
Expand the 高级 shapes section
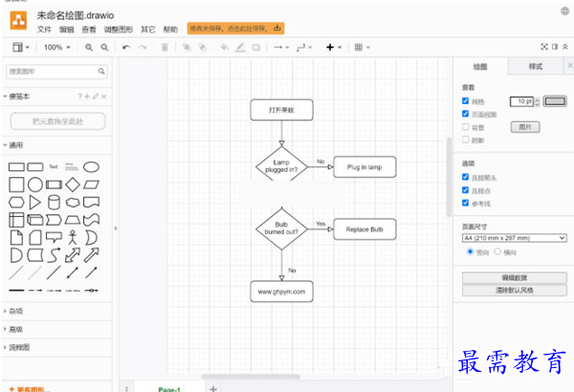13,330
